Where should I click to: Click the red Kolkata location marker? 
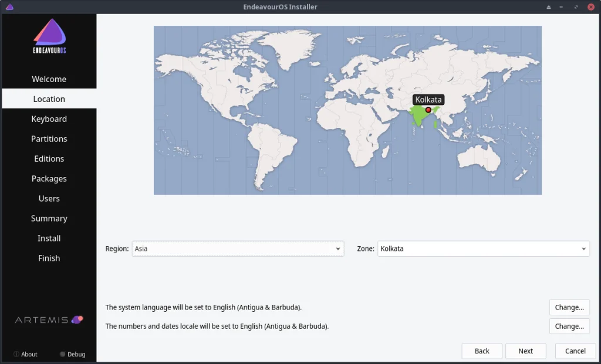point(428,110)
